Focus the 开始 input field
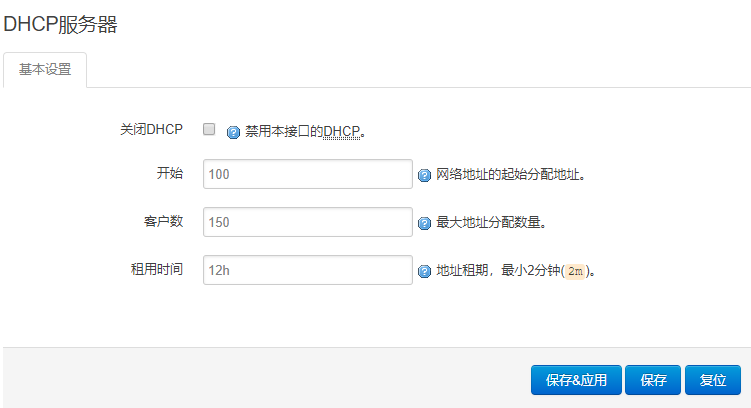 307,174
